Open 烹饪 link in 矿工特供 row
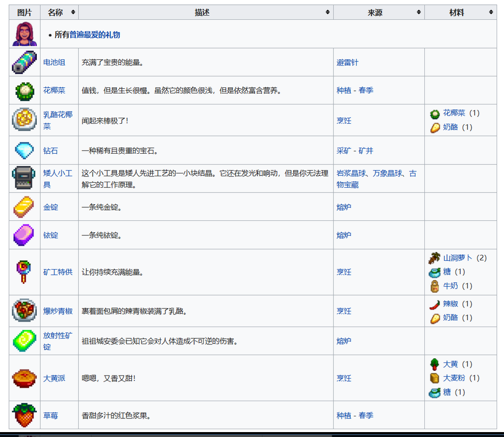The image size is (504, 437). pos(343,272)
